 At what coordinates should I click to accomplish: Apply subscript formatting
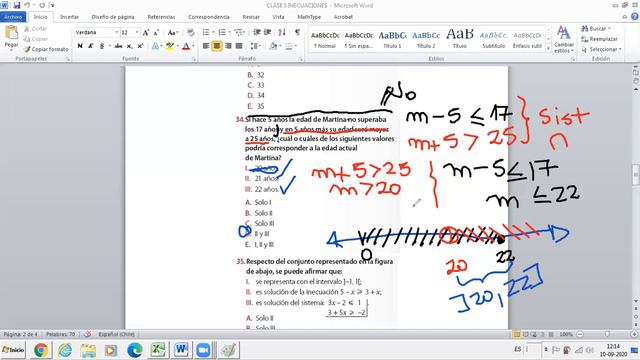tap(129, 46)
